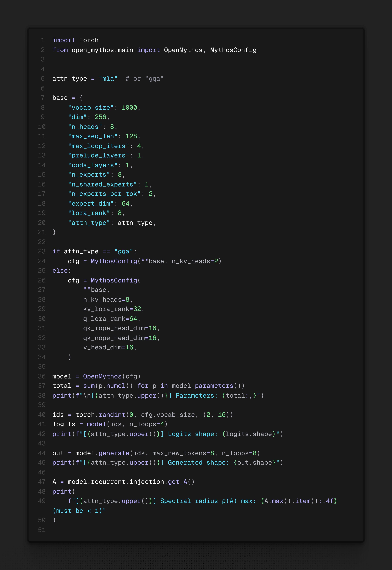This screenshot has height=570, width=392.
Task: Click the randint method call on line 40
Action: pyautogui.click(x=112, y=415)
